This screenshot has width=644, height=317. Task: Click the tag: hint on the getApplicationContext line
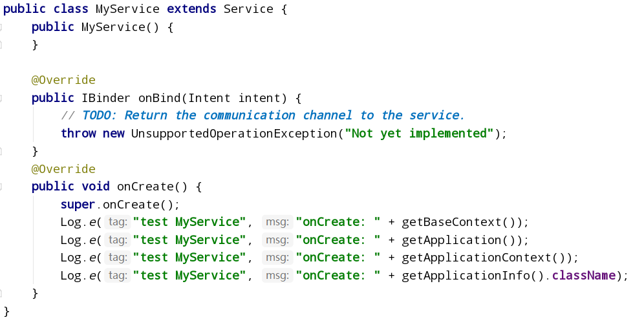click(x=118, y=258)
